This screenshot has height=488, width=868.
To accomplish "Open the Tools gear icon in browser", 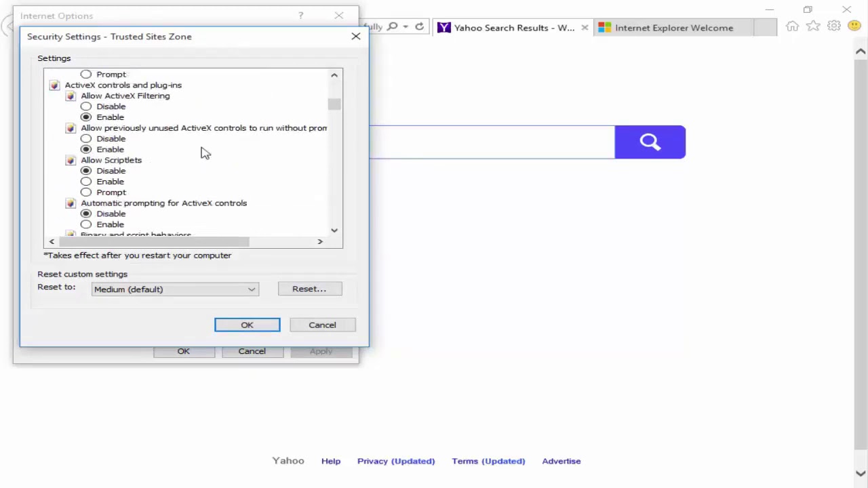I will pyautogui.click(x=834, y=26).
